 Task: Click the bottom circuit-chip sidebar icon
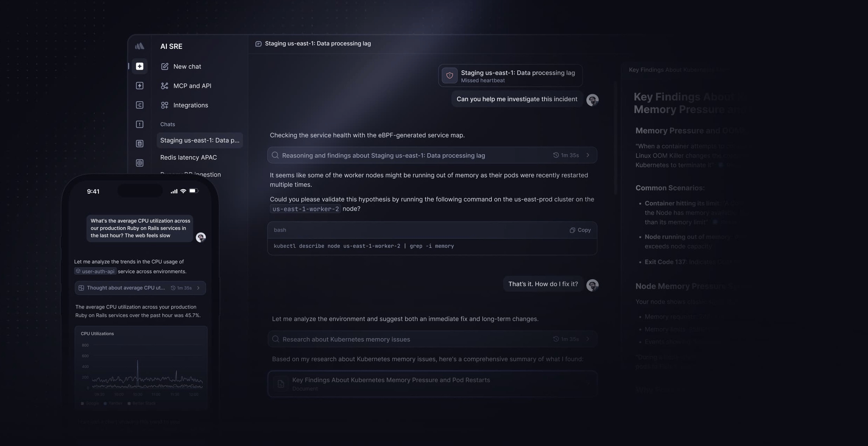point(140,163)
